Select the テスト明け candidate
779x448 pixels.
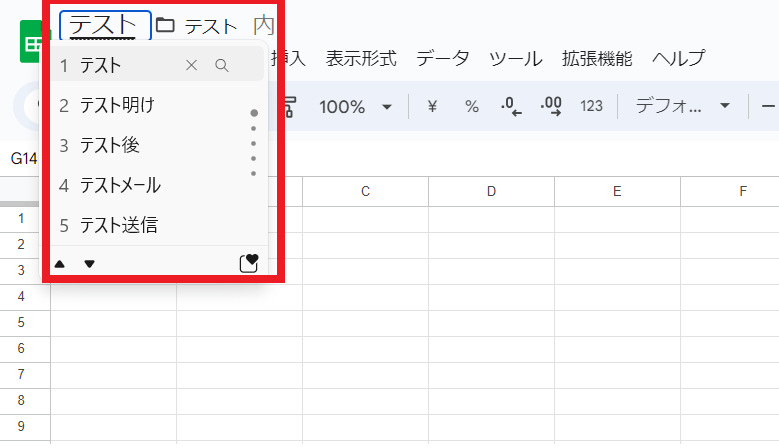coord(117,105)
